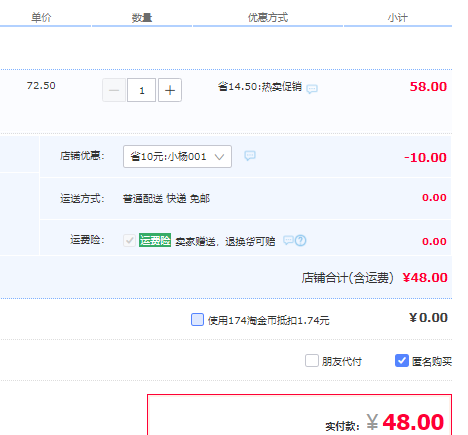Image resolution: width=468 pixels, height=435 pixels.
Task: Click the green 运费险 badge
Action: pyautogui.click(x=155, y=240)
